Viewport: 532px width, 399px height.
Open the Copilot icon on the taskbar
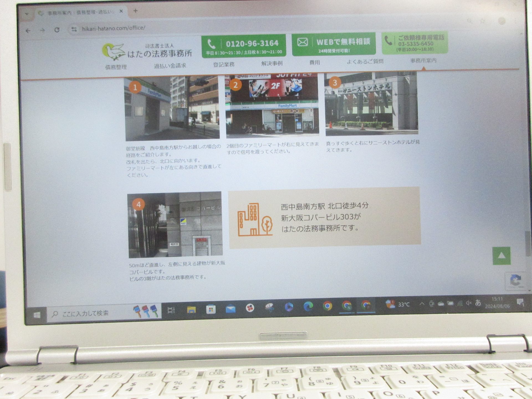click(x=289, y=307)
